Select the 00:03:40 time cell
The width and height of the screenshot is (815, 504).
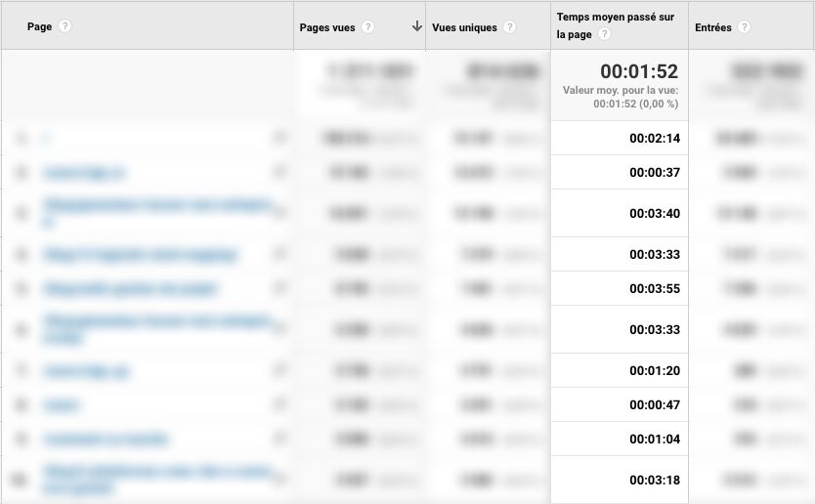click(654, 214)
